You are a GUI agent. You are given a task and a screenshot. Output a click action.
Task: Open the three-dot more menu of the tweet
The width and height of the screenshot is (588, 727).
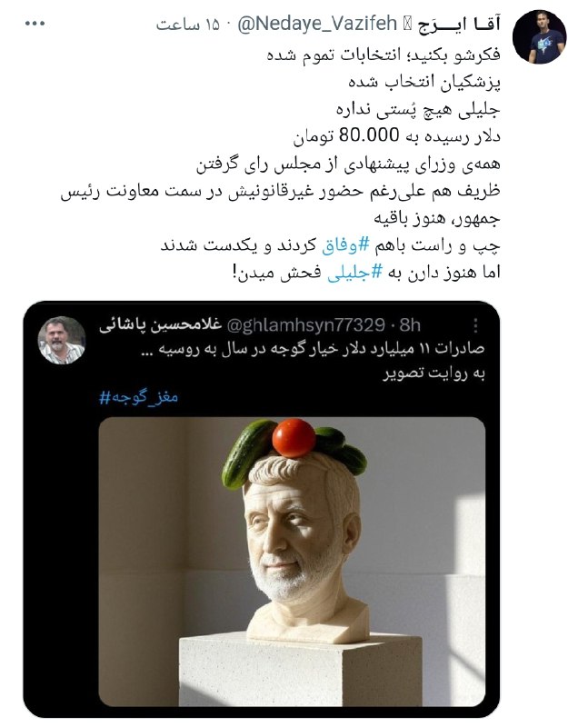[x=35, y=24]
